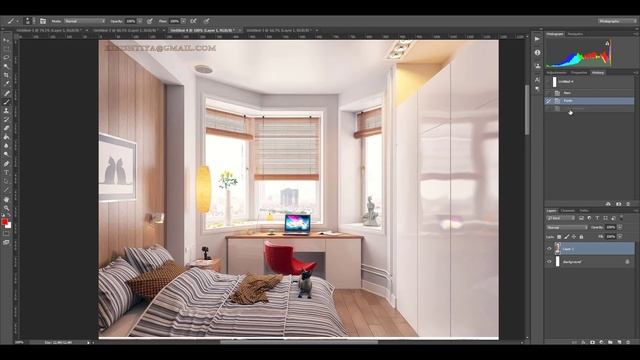Image resolution: width=640 pixels, height=360 pixels.
Task: Select the Brush tool in the toolbox
Action: point(6,102)
